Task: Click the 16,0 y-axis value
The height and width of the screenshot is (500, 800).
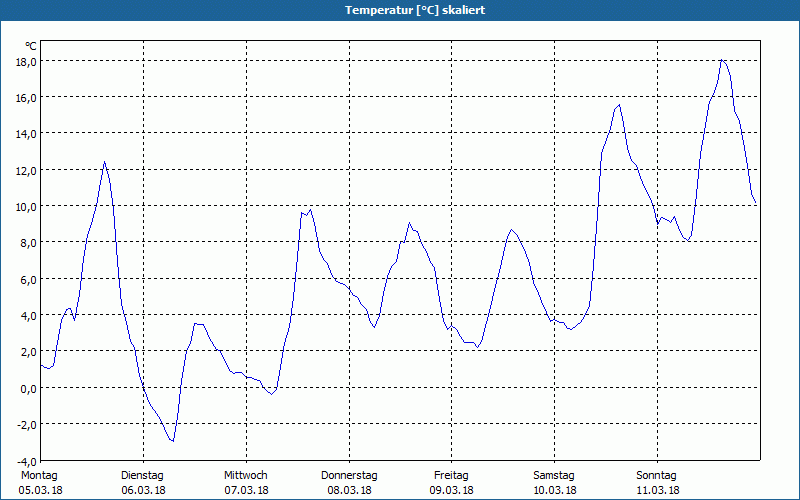Action: point(27,98)
